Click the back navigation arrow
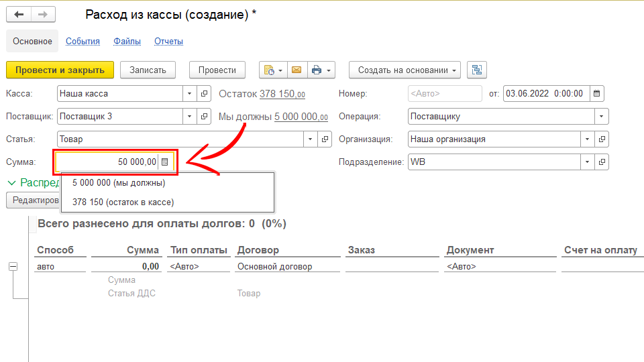 tap(19, 15)
